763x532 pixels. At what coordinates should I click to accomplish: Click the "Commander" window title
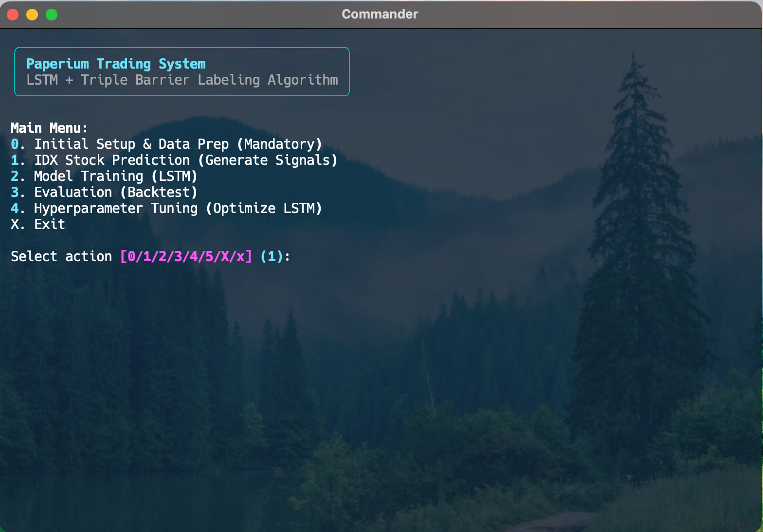click(380, 14)
